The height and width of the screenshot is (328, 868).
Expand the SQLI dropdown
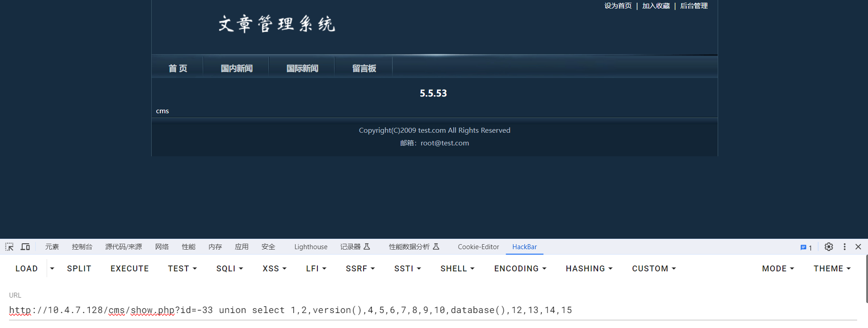230,269
